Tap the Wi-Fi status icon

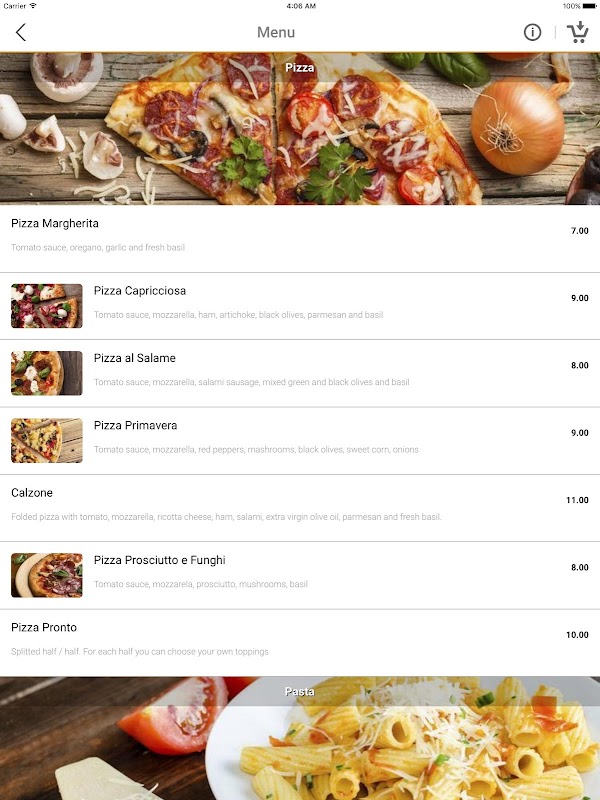pyautogui.click(x=33, y=6)
